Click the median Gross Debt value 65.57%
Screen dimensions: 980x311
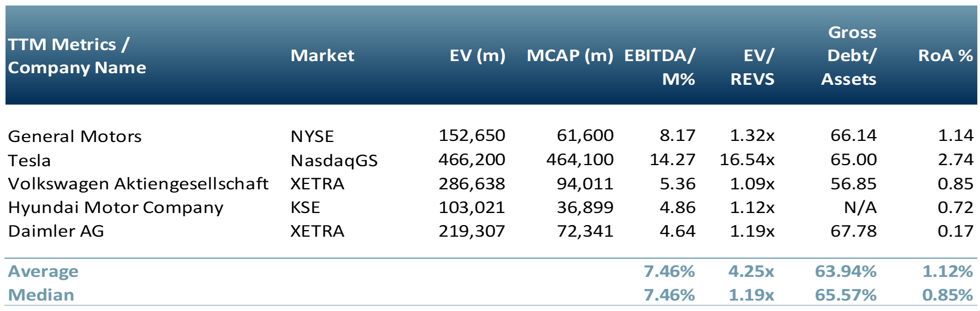[846, 295]
